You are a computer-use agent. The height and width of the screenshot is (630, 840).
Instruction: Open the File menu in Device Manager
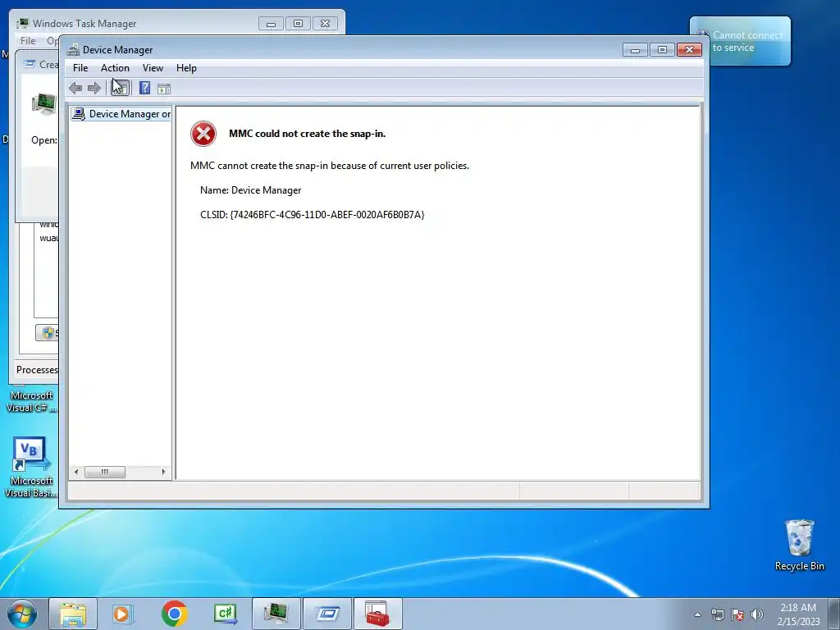point(80,68)
